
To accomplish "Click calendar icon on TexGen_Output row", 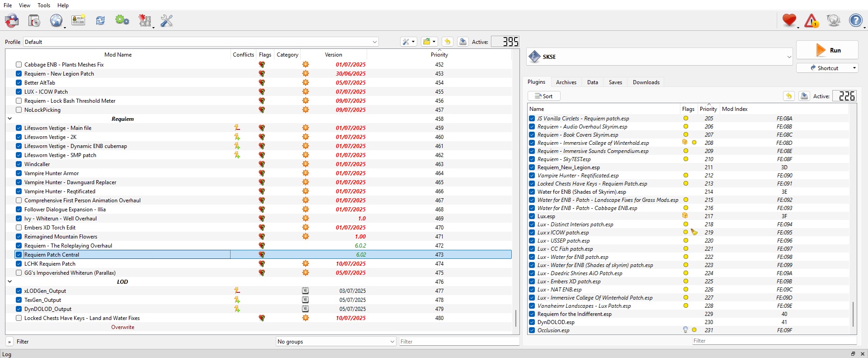I will [x=306, y=300].
